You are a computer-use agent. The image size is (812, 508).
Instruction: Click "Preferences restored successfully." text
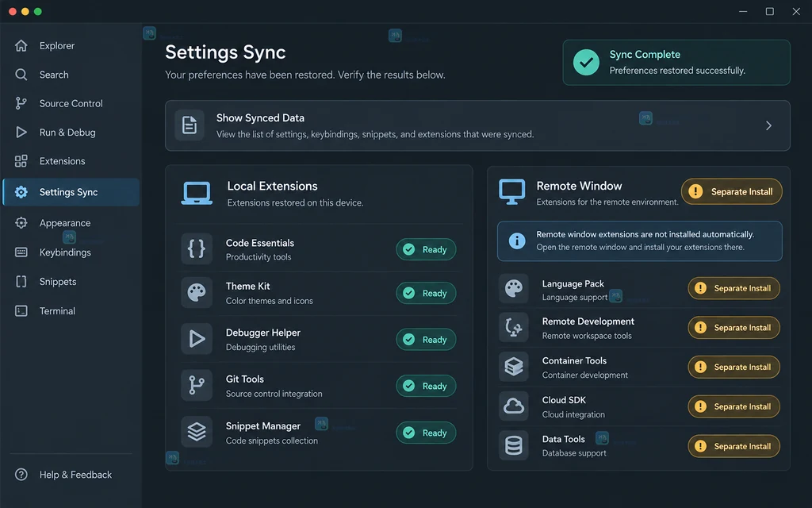[x=677, y=71]
